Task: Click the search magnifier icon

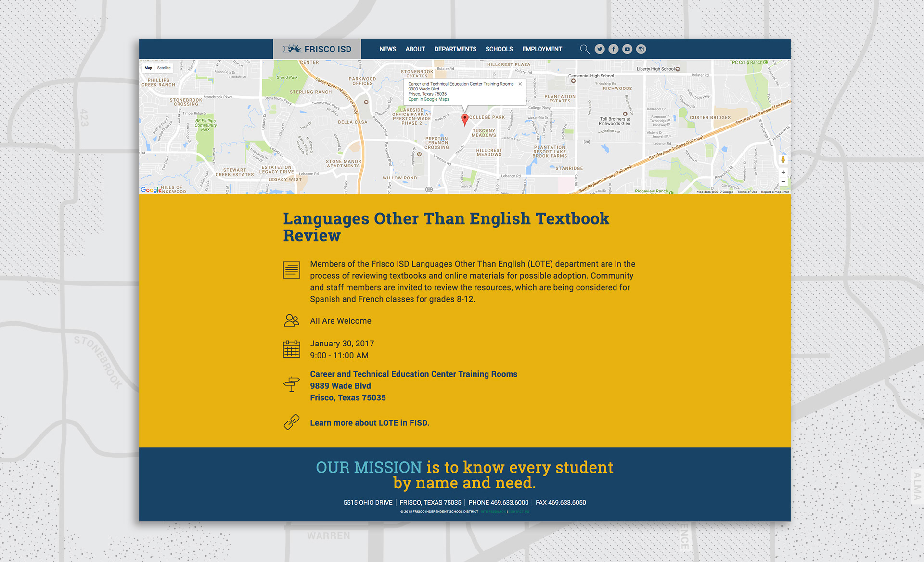Action: click(584, 49)
